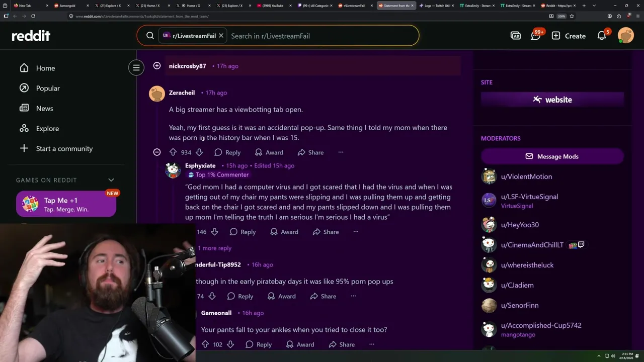The image size is (644, 362).
Task: Click the Message Mods button
Action: click(x=552, y=156)
